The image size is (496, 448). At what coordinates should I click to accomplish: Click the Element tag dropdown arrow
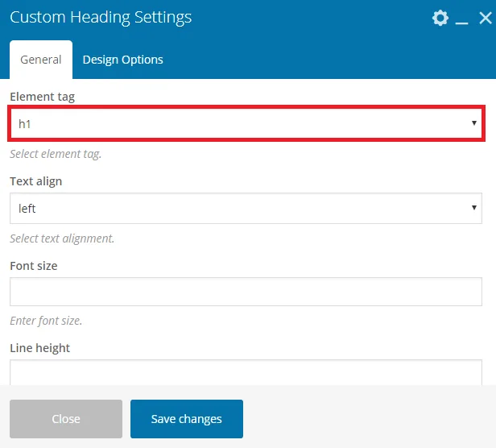[473, 122]
